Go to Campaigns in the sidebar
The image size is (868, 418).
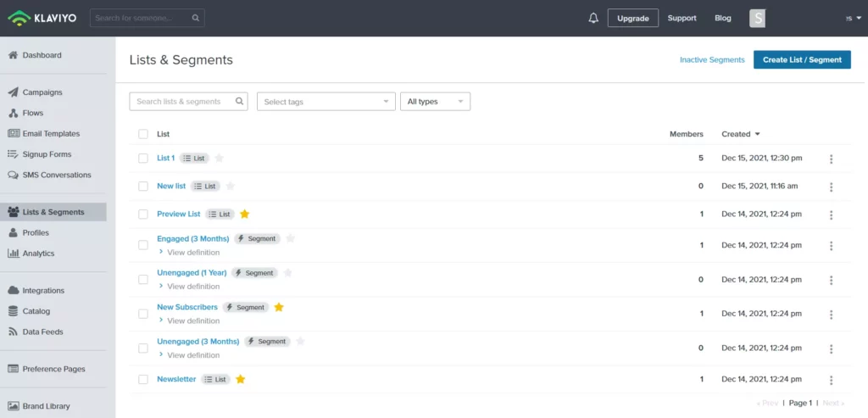coord(42,92)
